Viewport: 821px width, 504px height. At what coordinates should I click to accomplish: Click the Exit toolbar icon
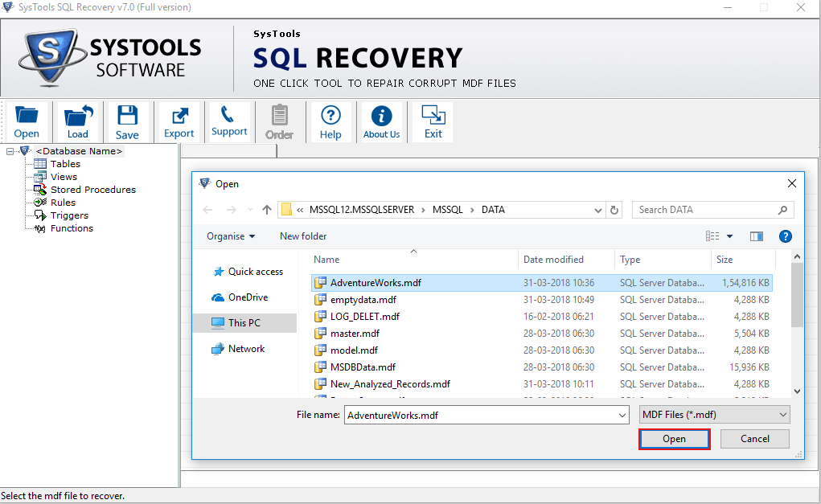pyautogui.click(x=433, y=122)
